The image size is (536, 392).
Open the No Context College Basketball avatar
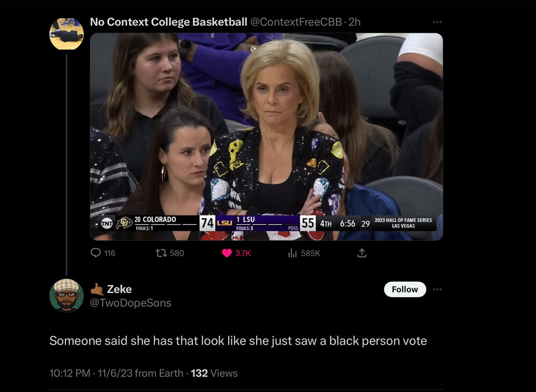(66, 34)
